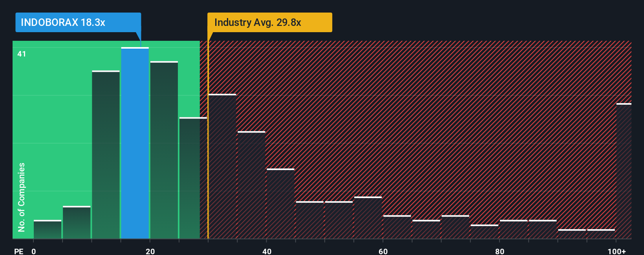Click the 20-25 PE histogram bar

pos(164,150)
